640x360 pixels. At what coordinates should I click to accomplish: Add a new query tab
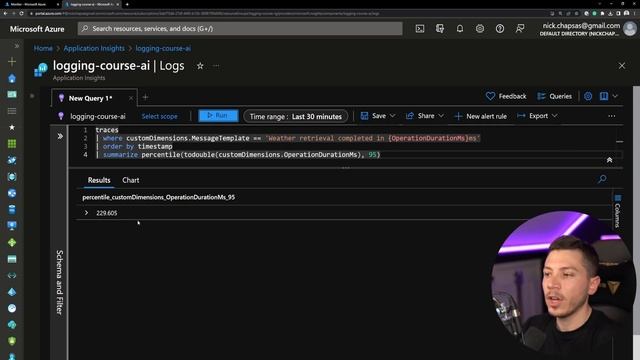[145, 97]
